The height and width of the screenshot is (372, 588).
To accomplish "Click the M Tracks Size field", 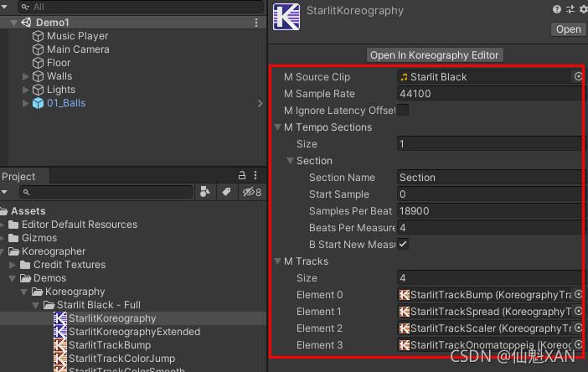I will pos(491,277).
